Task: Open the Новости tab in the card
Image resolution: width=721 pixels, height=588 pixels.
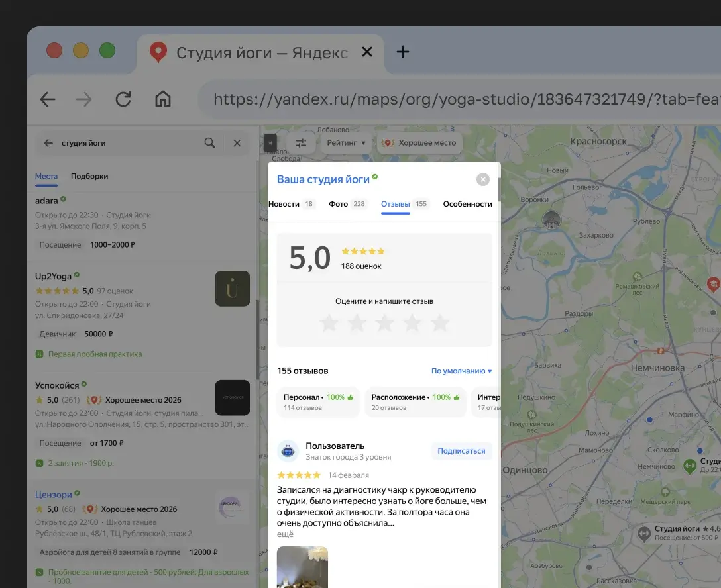Action: click(x=291, y=204)
